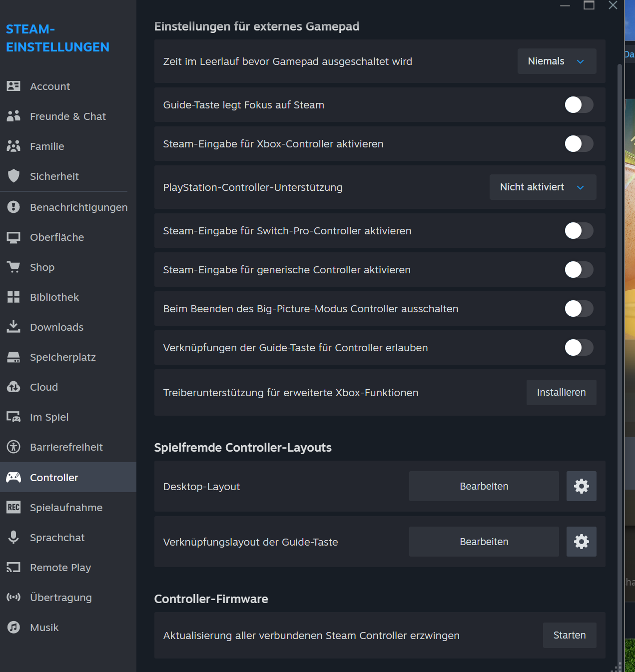The image size is (635, 672).
Task: Click Bearbeiten for Desktop-Layout
Action: point(484,486)
